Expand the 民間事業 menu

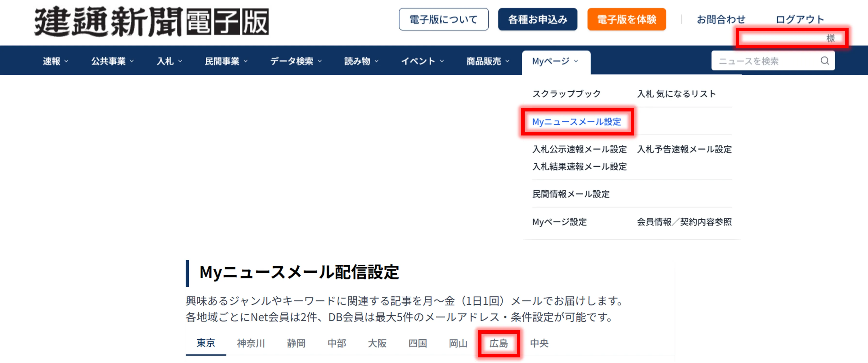tap(227, 61)
